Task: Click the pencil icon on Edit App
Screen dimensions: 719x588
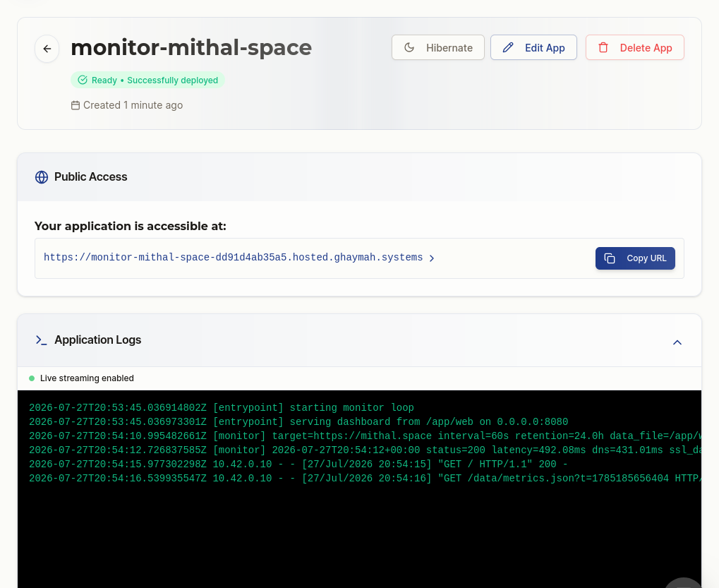Action: 508,47
